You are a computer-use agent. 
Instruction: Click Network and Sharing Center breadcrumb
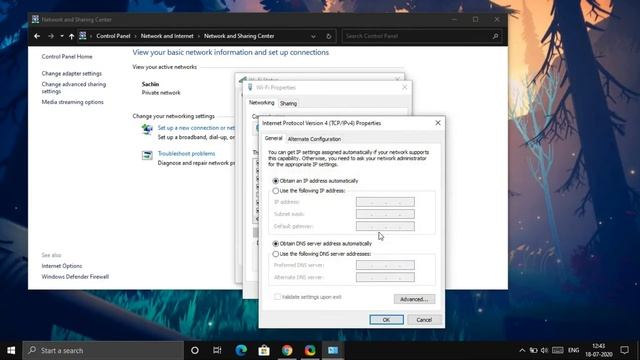(x=239, y=36)
